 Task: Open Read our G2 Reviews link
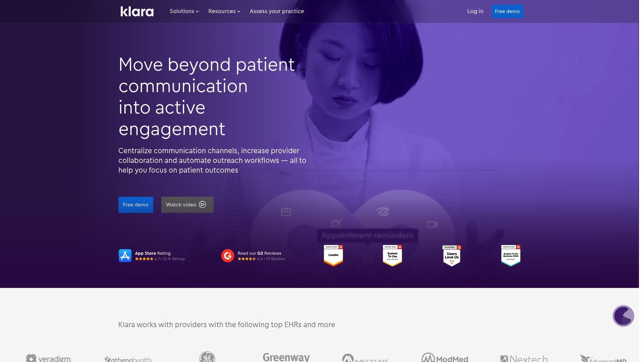[x=259, y=253]
